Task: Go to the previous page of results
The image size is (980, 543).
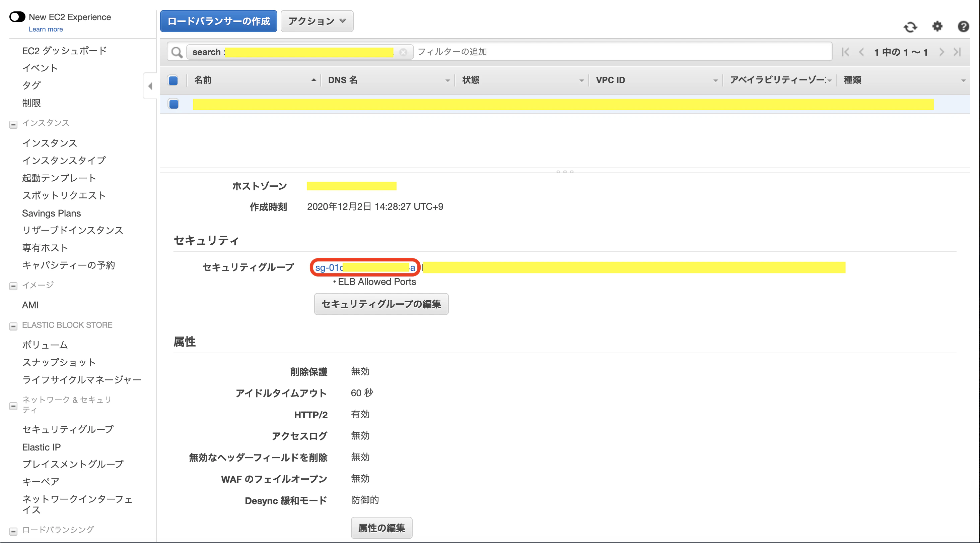Action: [x=861, y=52]
